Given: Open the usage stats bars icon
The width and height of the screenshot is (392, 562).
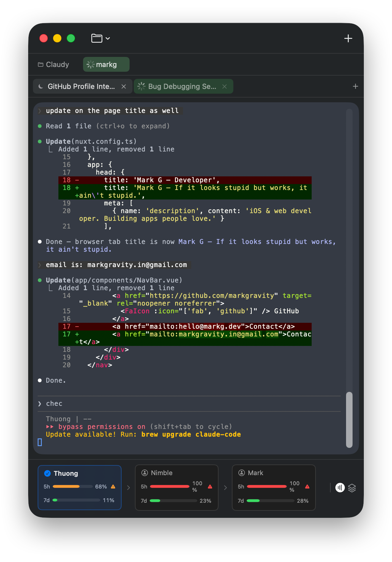Looking at the screenshot, I should 340,488.
